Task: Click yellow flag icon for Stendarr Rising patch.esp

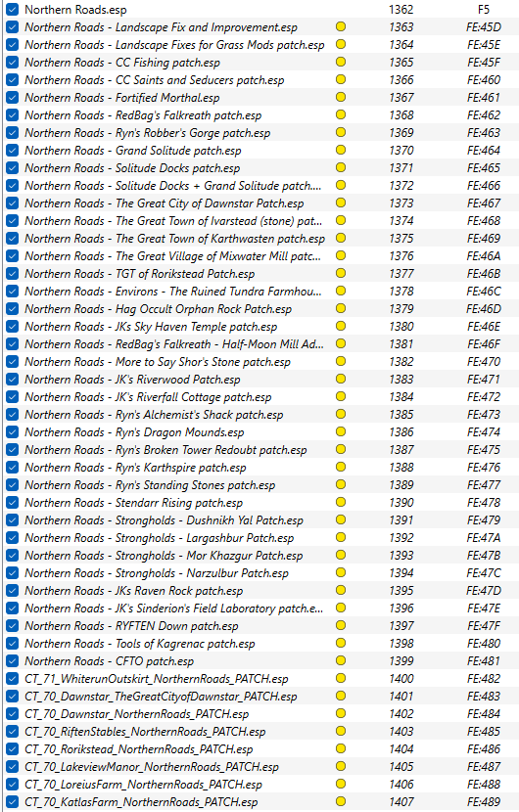Action: (x=341, y=502)
